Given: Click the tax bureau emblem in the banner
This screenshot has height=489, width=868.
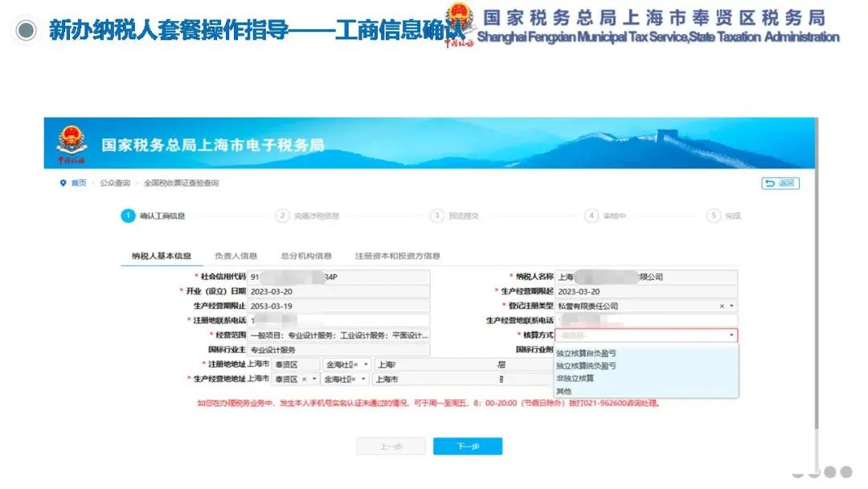Looking at the screenshot, I should pyautogui.click(x=72, y=145).
